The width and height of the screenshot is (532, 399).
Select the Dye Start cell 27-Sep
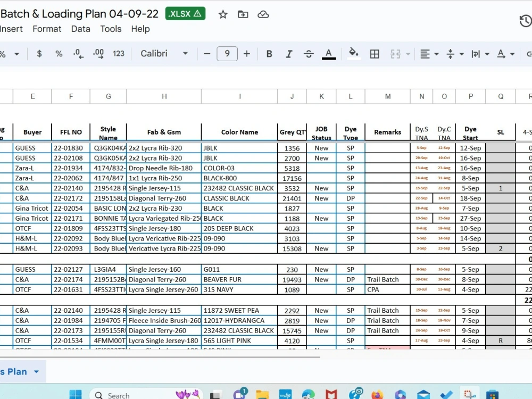(470, 218)
